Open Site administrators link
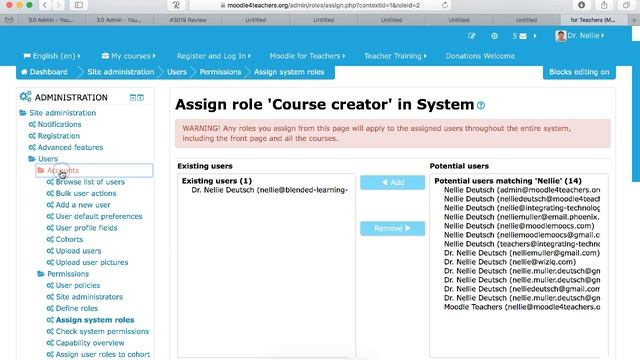The width and height of the screenshot is (640, 360). (89, 297)
